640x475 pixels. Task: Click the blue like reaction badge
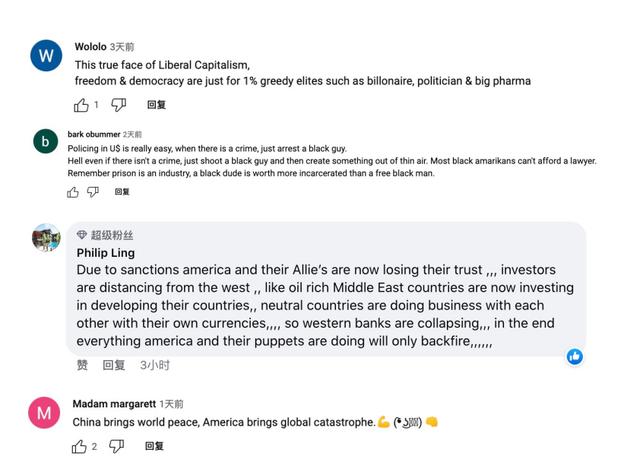575,357
